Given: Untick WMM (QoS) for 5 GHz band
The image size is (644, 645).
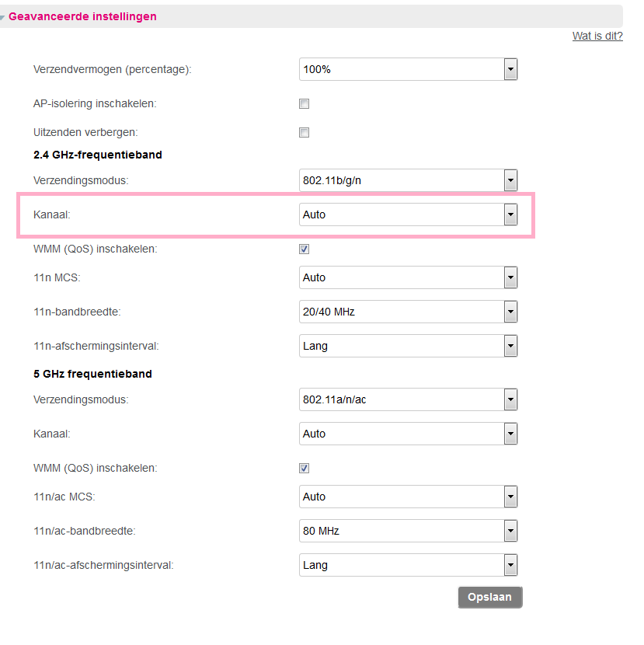Looking at the screenshot, I should 304,468.
